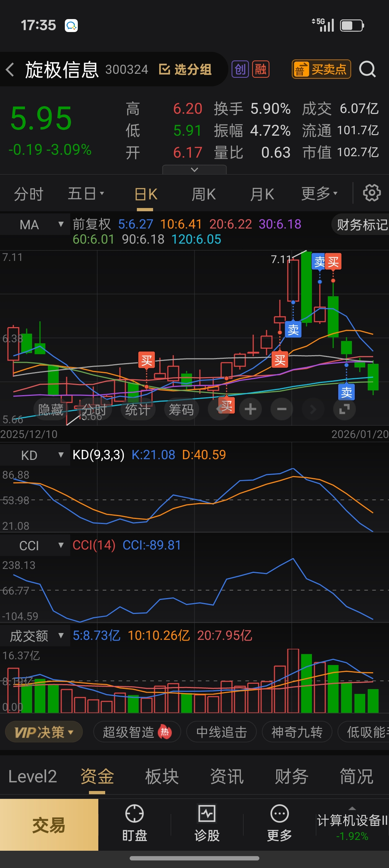Switch to Level2 tab
Viewport: 389px width, 868px height.
pyautogui.click(x=32, y=776)
